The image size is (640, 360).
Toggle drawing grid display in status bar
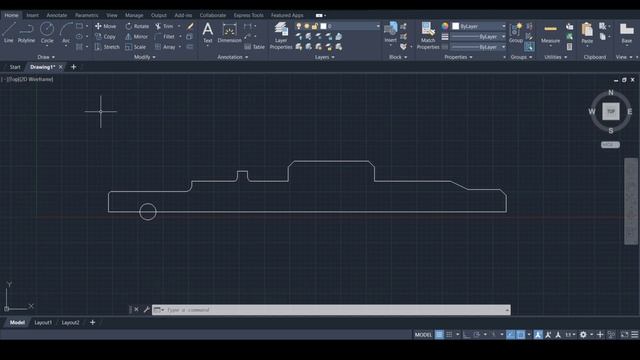(x=439, y=335)
